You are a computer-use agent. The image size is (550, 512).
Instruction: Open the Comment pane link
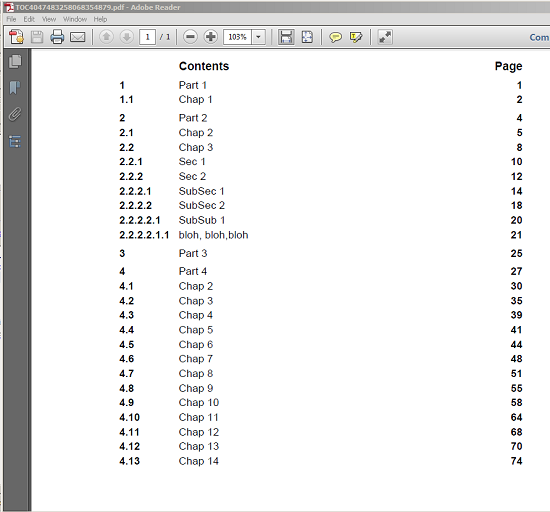click(x=539, y=37)
